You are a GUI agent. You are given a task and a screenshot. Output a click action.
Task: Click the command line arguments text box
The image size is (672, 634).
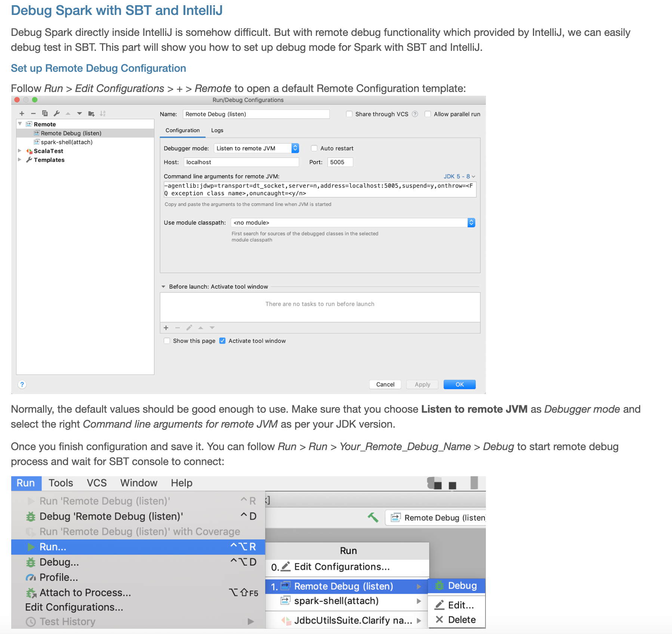click(x=320, y=190)
